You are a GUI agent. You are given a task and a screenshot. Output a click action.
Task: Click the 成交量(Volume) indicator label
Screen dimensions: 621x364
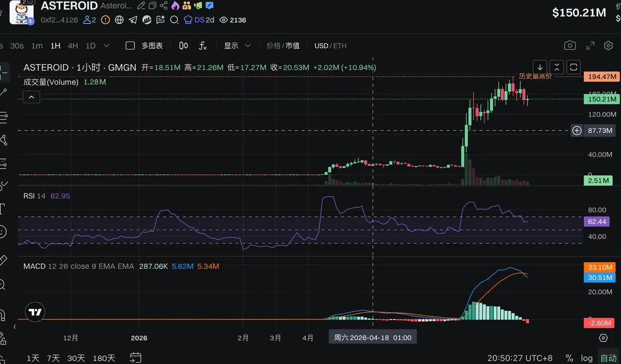pyautogui.click(x=51, y=82)
